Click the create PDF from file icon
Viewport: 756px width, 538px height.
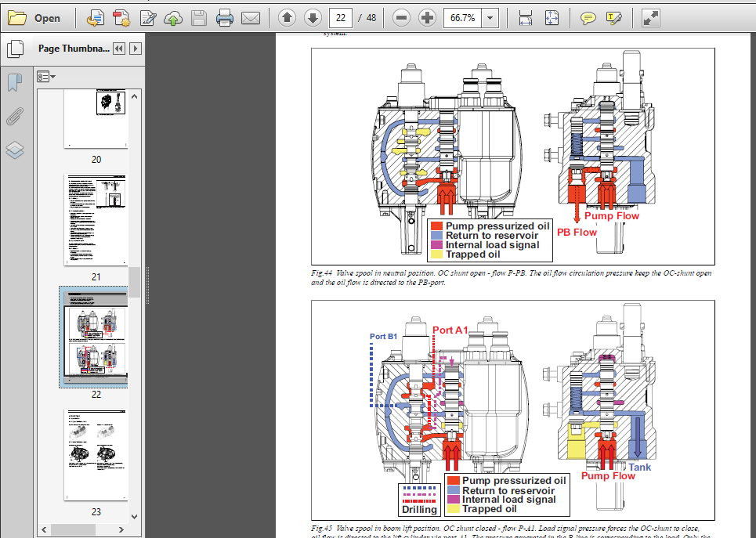pos(95,18)
